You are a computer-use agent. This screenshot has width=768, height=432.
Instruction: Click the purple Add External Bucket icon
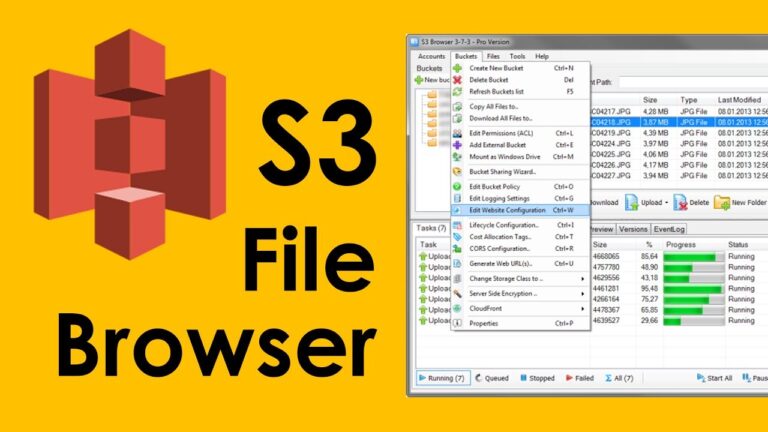tap(457, 145)
